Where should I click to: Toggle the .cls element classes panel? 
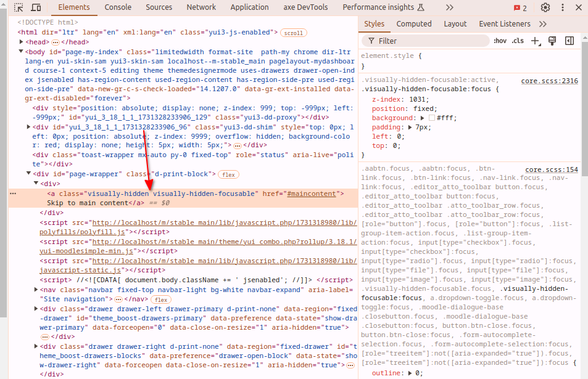518,41
